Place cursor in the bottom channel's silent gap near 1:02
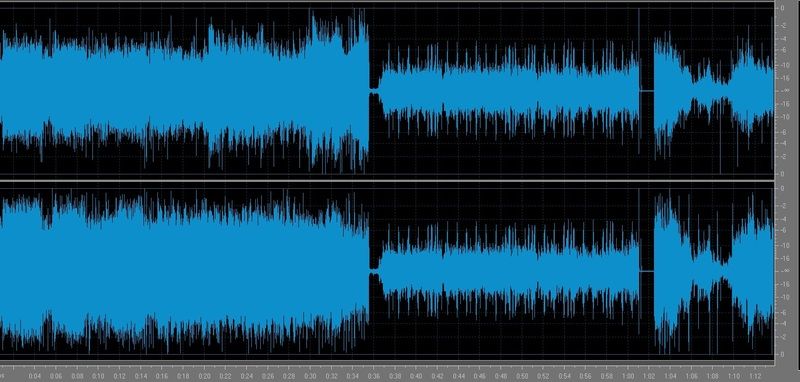 pos(646,271)
